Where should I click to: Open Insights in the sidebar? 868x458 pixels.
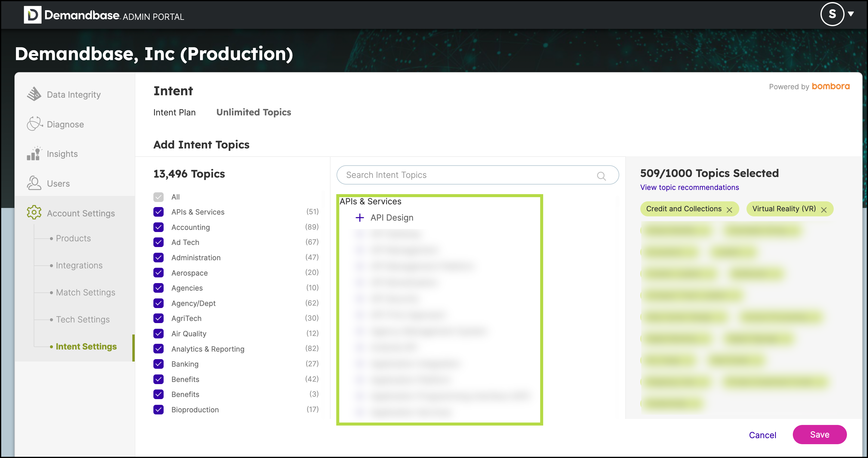pyautogui.click(x=62, y=154)
